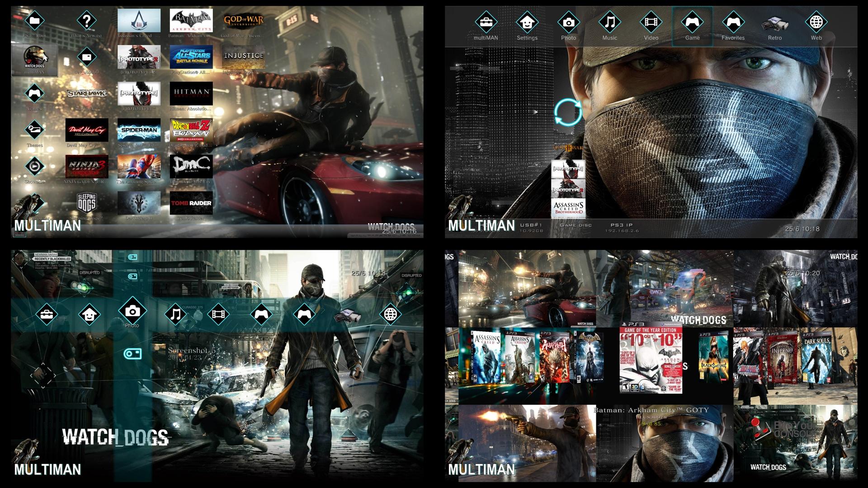
Task: Select the Ninja Gaiden 3 tile
Action: click(x=87, y=166)
